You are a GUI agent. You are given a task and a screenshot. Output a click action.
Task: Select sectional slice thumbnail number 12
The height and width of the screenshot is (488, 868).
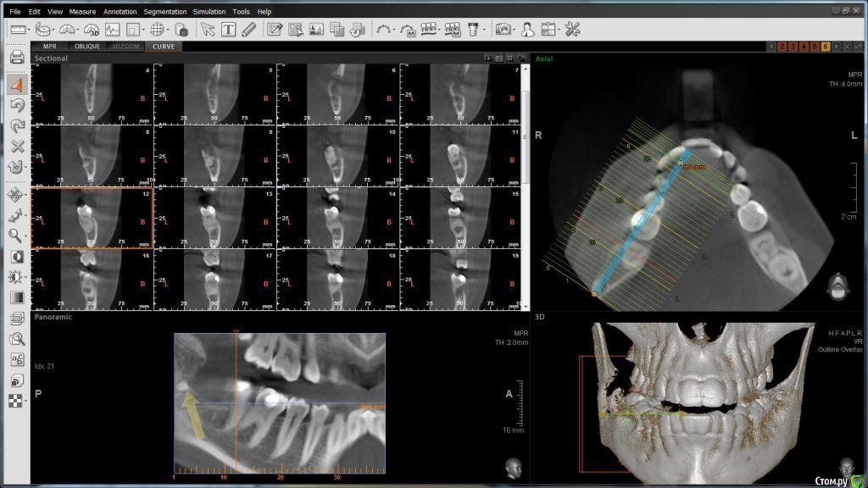(92, 218)
